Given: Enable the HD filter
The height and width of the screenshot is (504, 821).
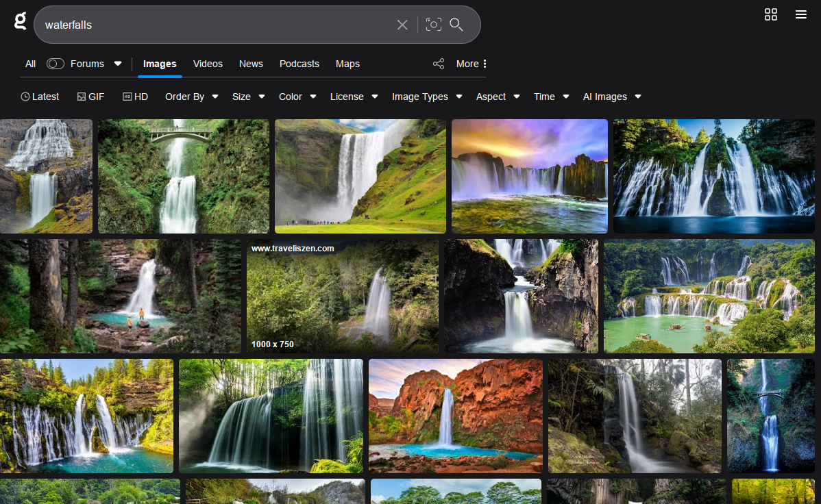Looking at the screenshot, I should (136, 97).
